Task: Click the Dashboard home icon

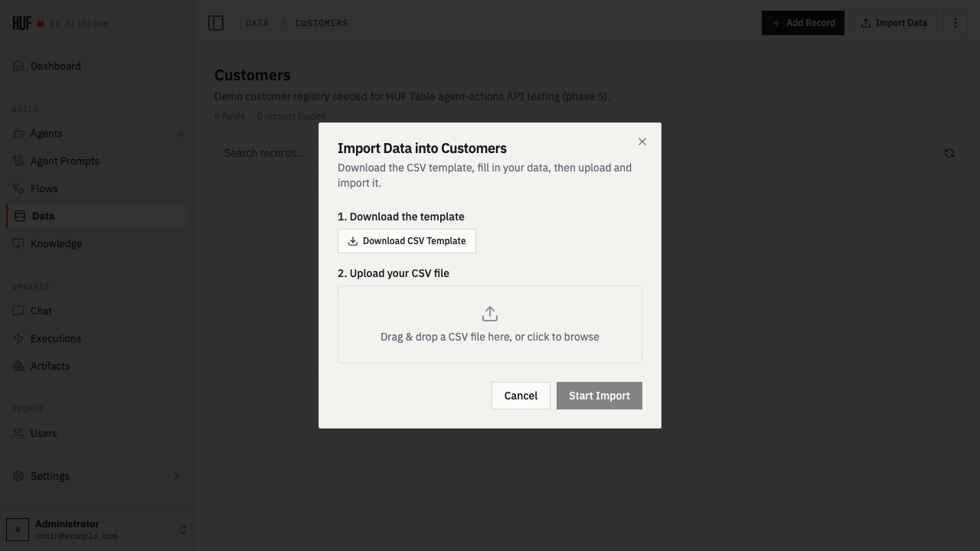Action: coord(18,66)
